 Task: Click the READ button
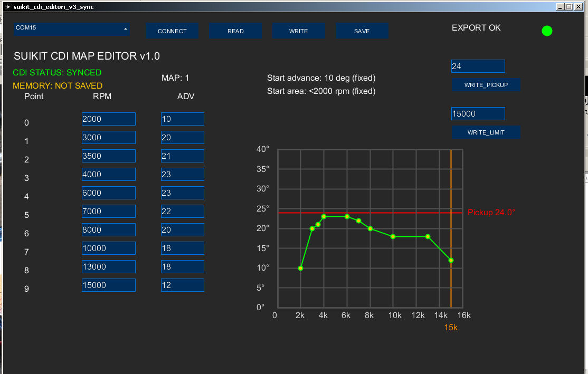[x=235, y=31]
